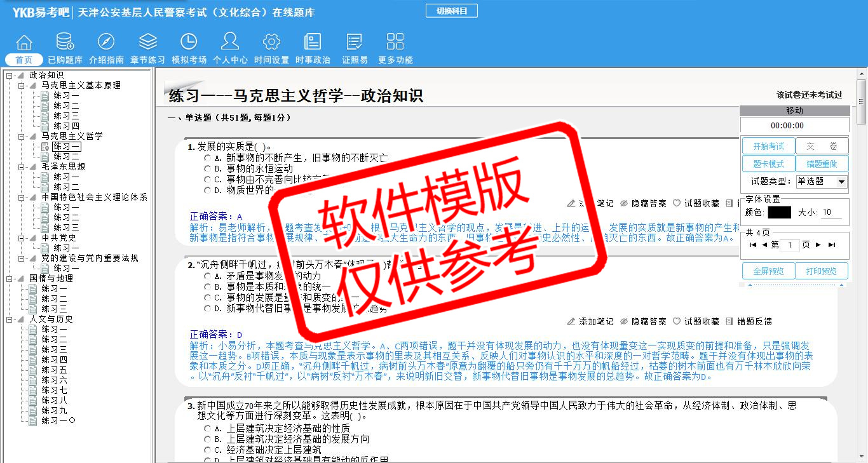
Task: Open 练习五 under 人文与历史
Action: click(x=55, y=370)
